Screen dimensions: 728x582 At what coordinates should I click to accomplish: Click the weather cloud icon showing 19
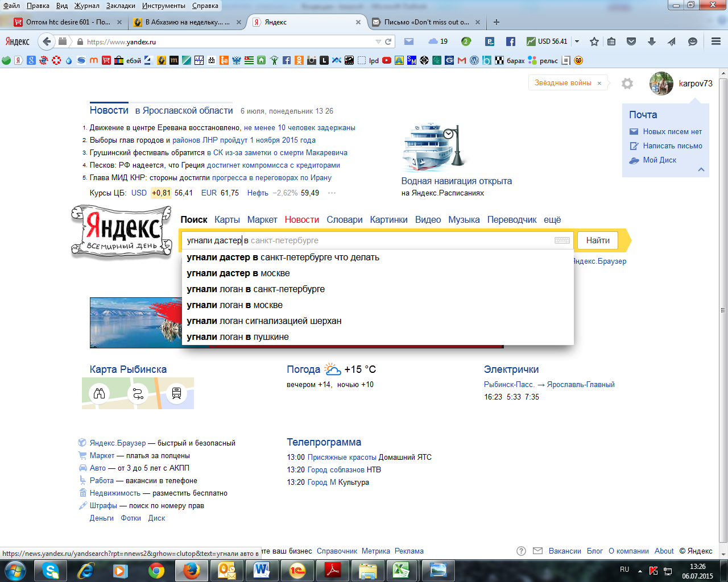coord(438,41)
